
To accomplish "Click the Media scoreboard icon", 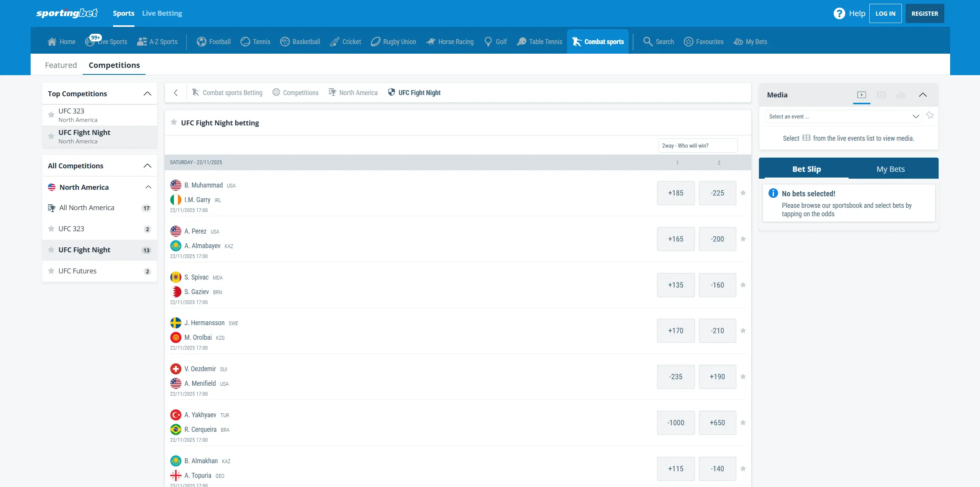I will (x=881, y=95).
